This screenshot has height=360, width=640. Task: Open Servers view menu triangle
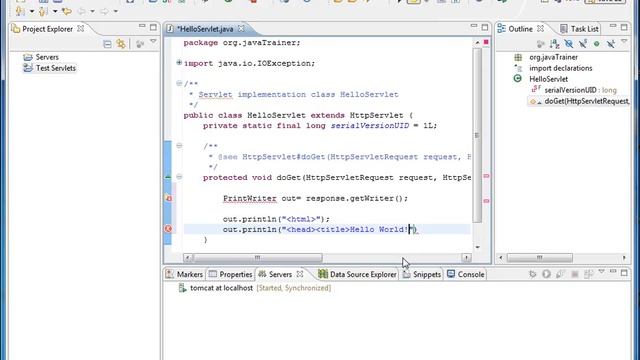click(601, 271)
